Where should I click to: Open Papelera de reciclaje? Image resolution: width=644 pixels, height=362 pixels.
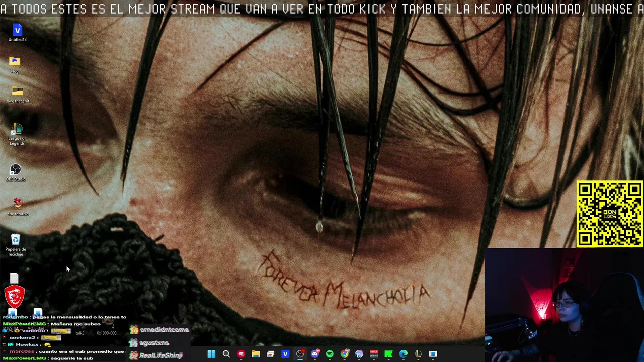(x=16, y=245)
